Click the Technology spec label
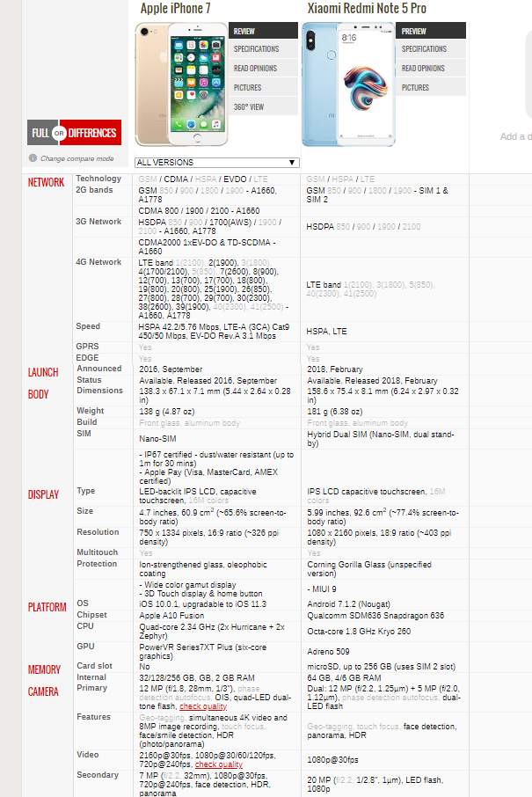532x797 pixels. [x=98, y=179]
